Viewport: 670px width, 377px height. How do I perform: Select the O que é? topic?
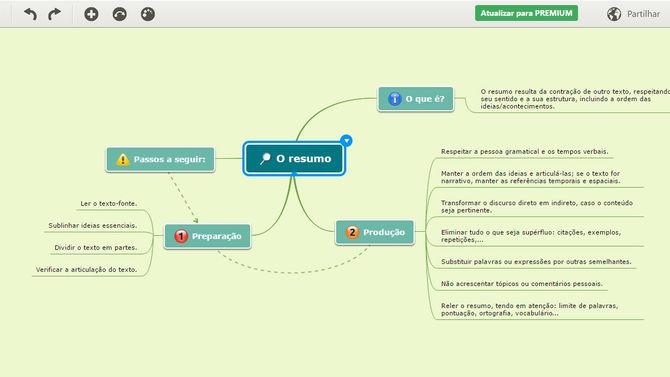(x=416, y=99)
